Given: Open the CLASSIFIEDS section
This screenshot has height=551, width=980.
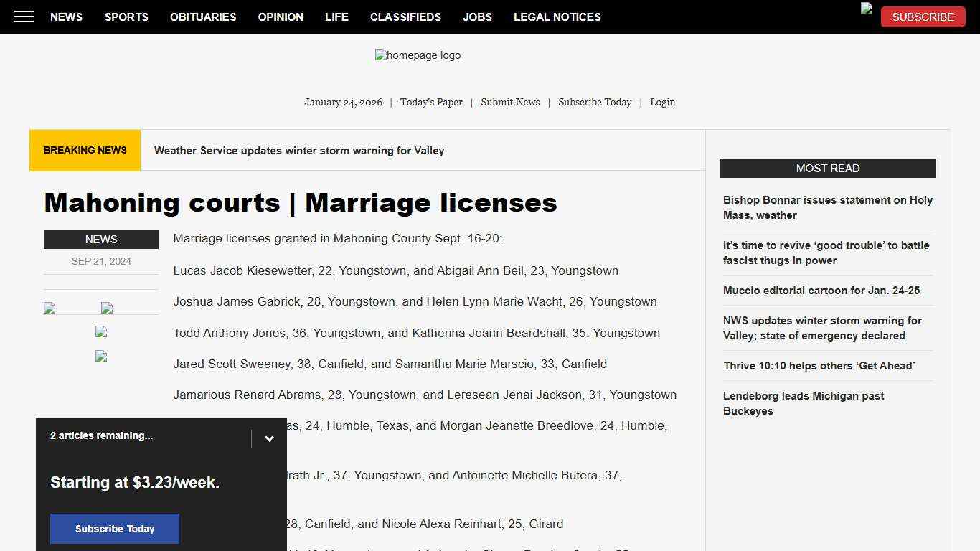Looking at the screenshot, I should 405,17.
